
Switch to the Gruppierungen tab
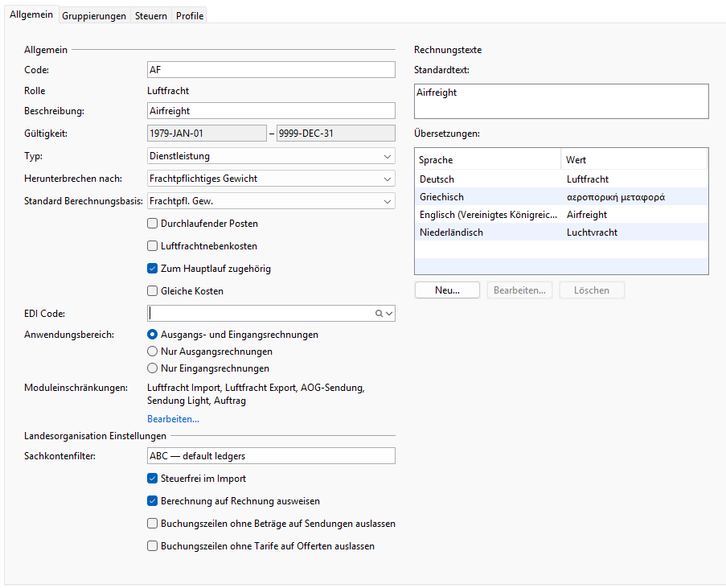(x=94, y=16)
